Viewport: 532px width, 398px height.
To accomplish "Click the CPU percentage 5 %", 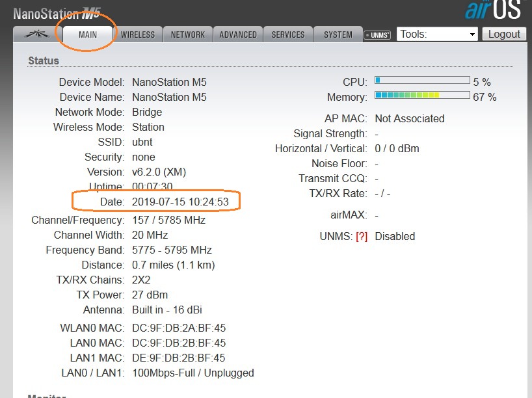I will (x=482, y=82).
